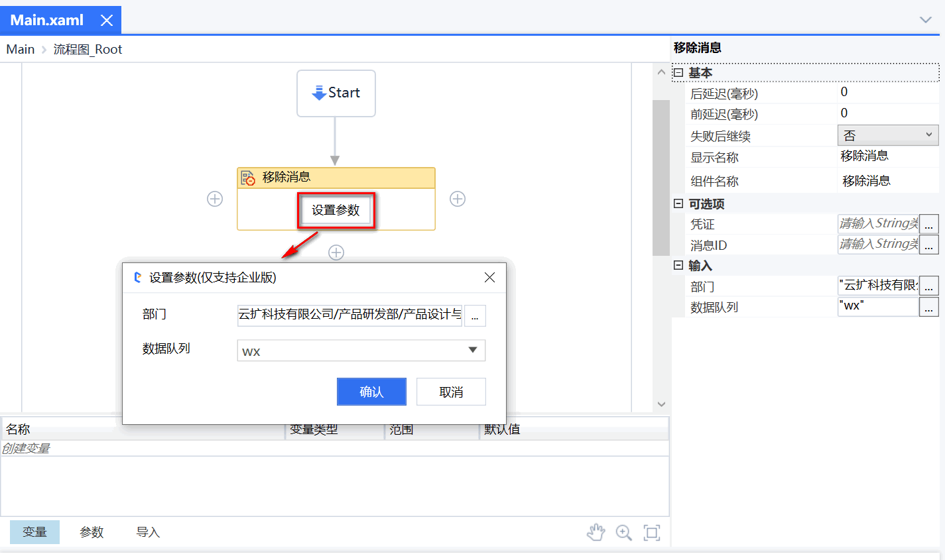Click the 流程图_Root breadcrumb

pyautogui.click(x=88, y=49)
